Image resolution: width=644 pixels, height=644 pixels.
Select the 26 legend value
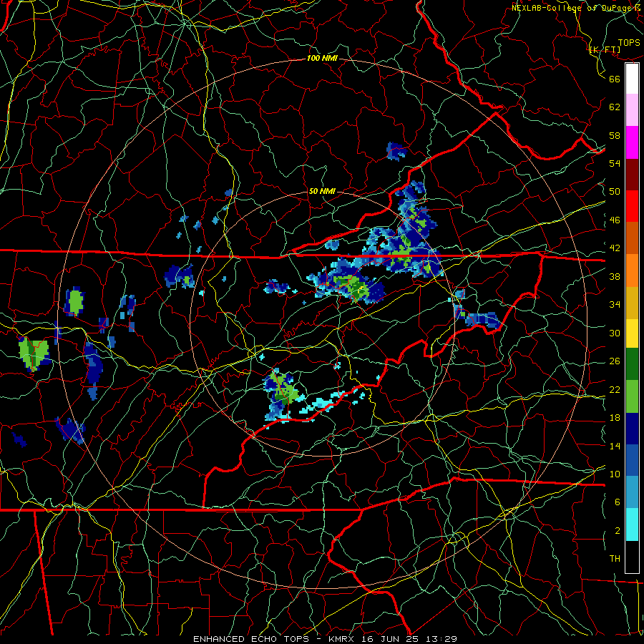pos(615,361)
